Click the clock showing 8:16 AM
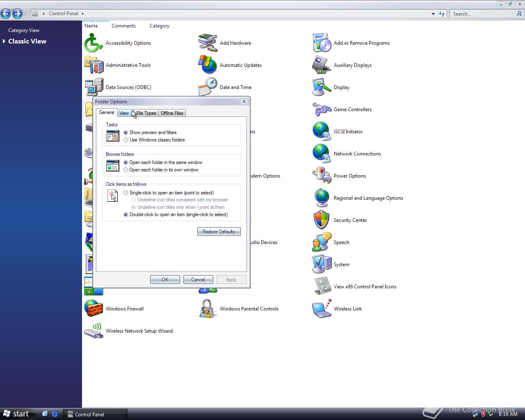This screenshot has height=420, width=525. click(x=508, y=414)
